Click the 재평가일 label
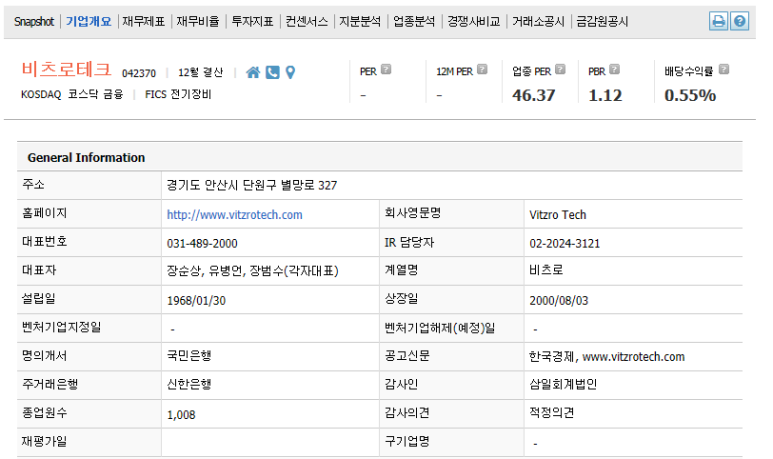Image resolution: width=773 pixels, height=459 pixels. (x=44, y=442)
